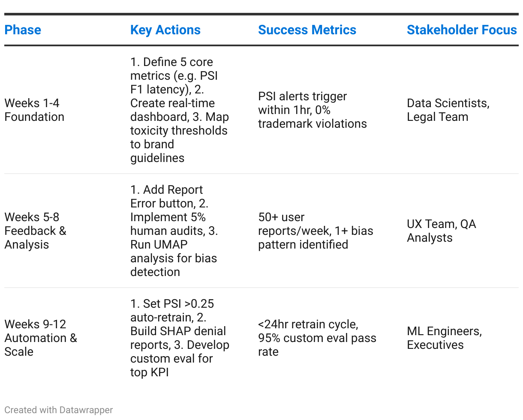Viewport: 523px width, 420px height.
Task: Click the Data Scientists, Legal Team cell
Action: click(448, 110)
